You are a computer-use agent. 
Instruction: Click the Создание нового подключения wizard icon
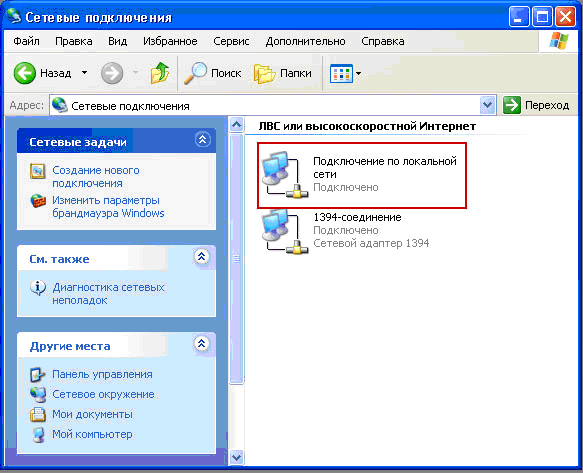point(38,171)
